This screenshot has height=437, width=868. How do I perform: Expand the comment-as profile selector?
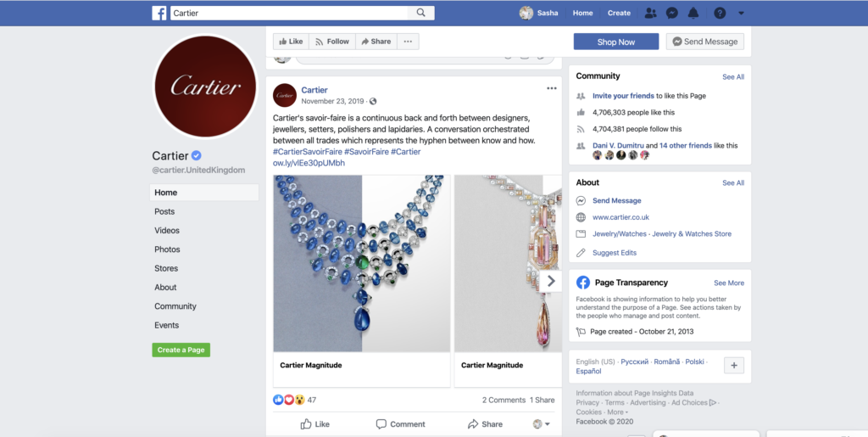[542, 424]
